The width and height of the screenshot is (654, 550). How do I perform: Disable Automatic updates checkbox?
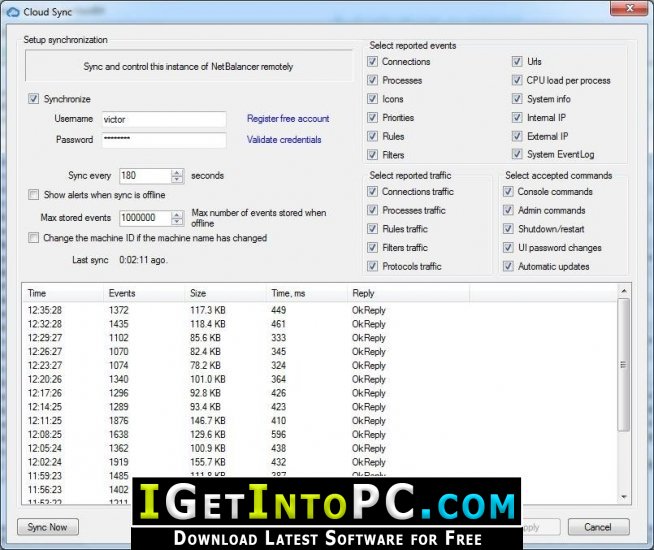[x=508, y=266]
